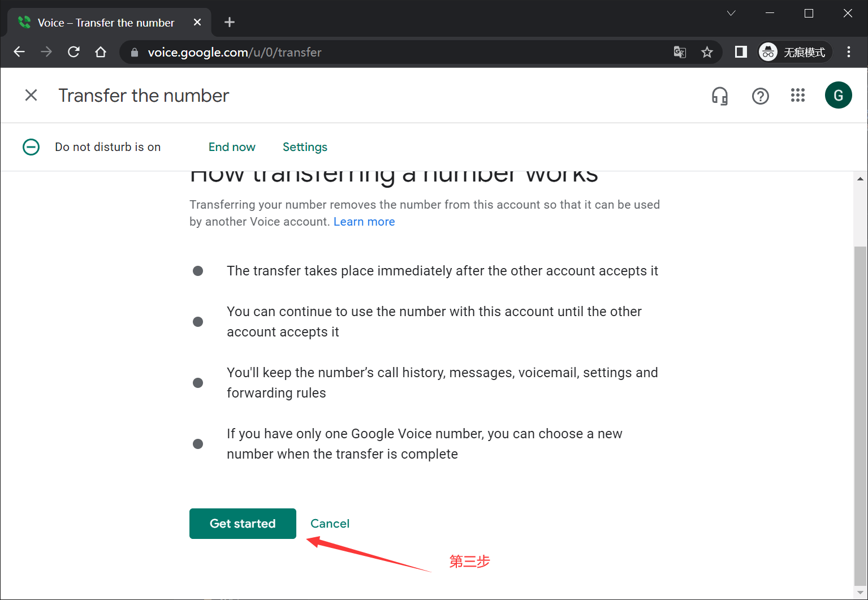
Task: Open the incognito mode indicator button
Action: (x=794, y=52)
